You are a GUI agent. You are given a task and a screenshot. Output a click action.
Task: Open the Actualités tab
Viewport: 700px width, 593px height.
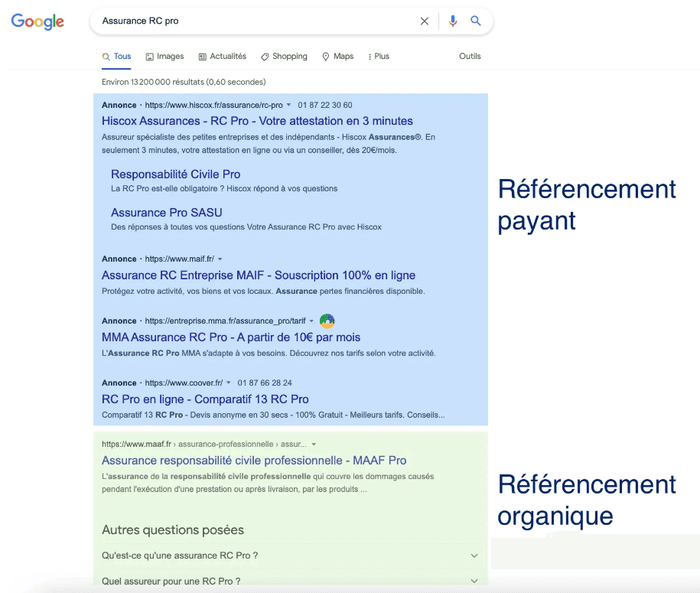223,57
